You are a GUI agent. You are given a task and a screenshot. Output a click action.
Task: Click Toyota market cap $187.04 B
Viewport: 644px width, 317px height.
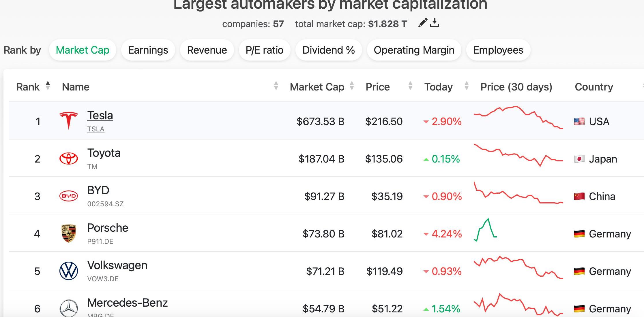(x=321, y=159)
